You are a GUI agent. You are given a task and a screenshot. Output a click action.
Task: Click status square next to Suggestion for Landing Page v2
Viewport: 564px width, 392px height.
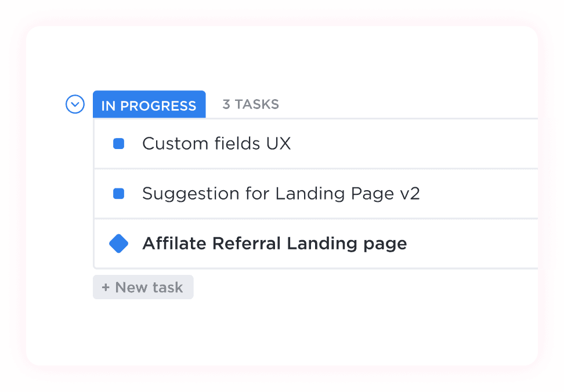pyautogui.click(x=119, y=194)
